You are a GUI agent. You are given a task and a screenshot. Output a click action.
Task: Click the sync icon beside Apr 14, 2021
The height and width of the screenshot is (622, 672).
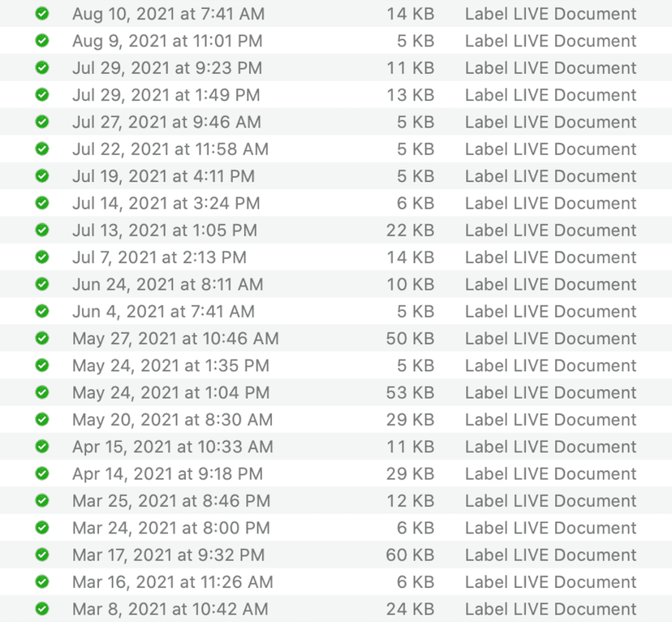click(42, 473)
